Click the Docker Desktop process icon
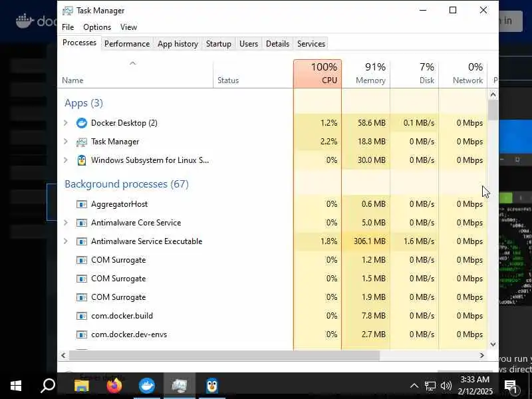Viewport: 532px width, 399px height. click(x=81, y=123)
